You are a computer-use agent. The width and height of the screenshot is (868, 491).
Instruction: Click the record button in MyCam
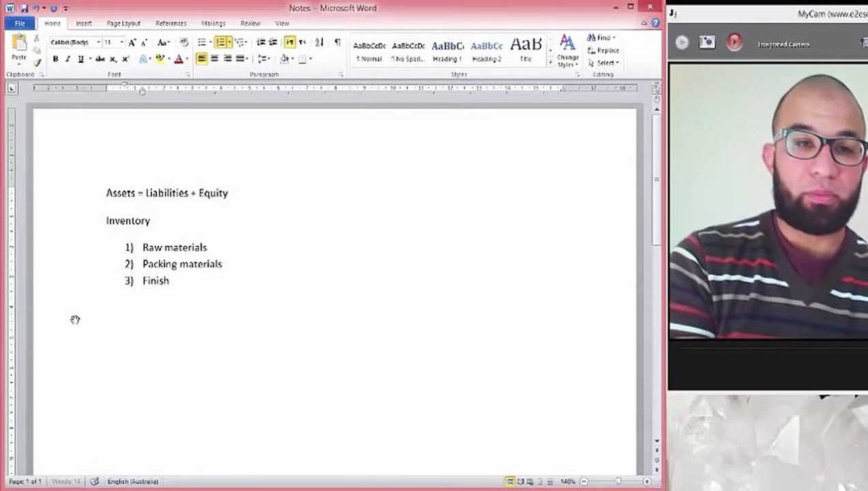(734, 42)
